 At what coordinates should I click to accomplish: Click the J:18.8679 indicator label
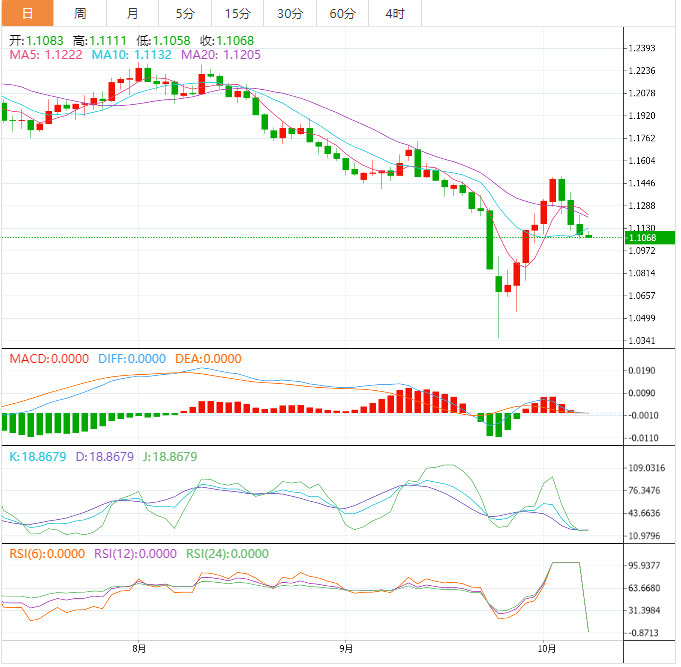click(x=170, y=457)
